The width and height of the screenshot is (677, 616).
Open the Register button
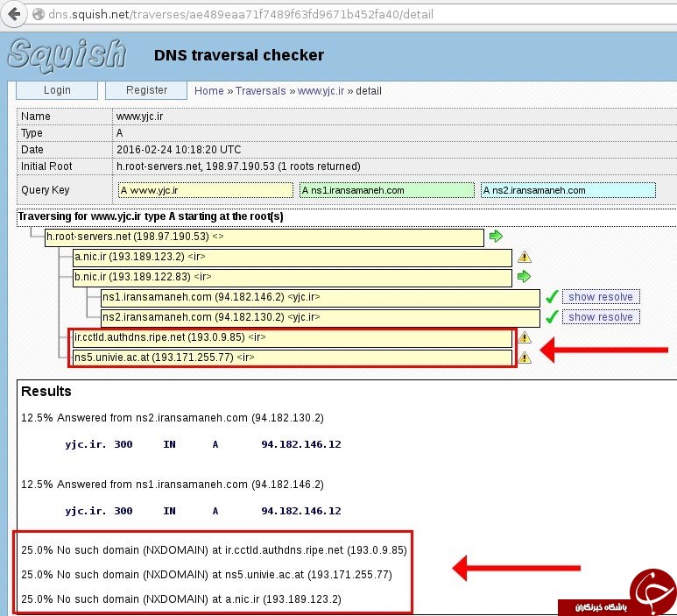[x=146, y=90]
